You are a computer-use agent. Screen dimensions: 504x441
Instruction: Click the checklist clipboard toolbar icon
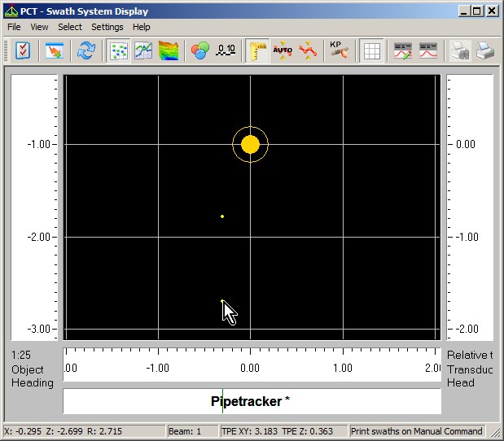coord(23,51)
